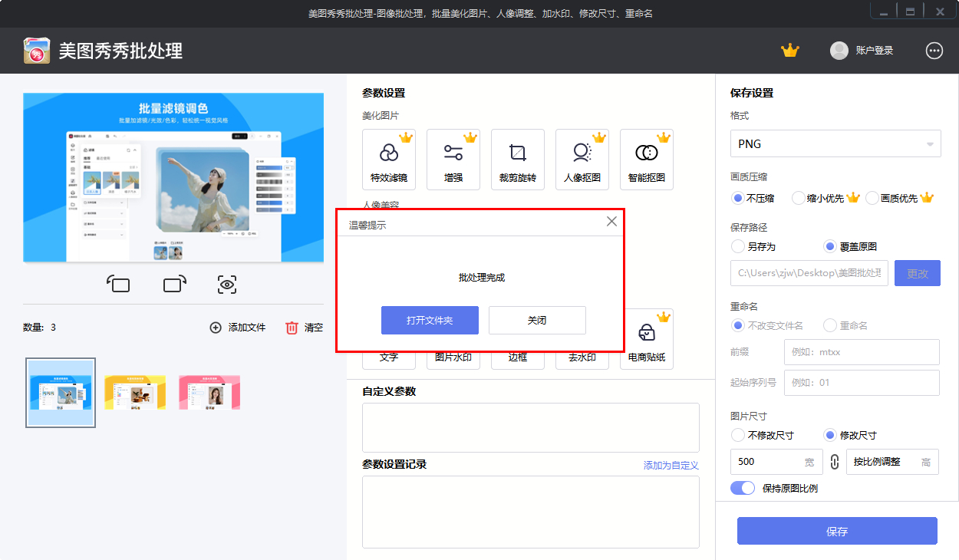The height and width of the screenshot is (560, 959).
Task: Open the PNG format dropdown
Action: 835,143
